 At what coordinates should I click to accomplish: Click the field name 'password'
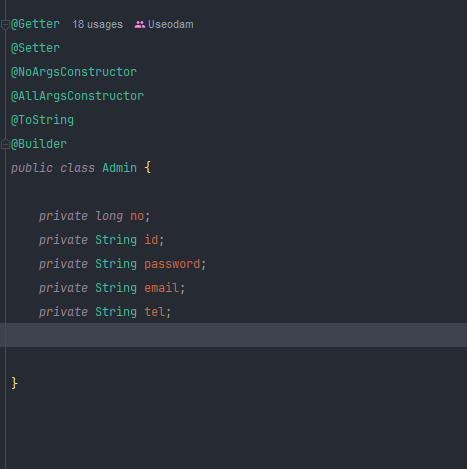(x=172, y=264)
